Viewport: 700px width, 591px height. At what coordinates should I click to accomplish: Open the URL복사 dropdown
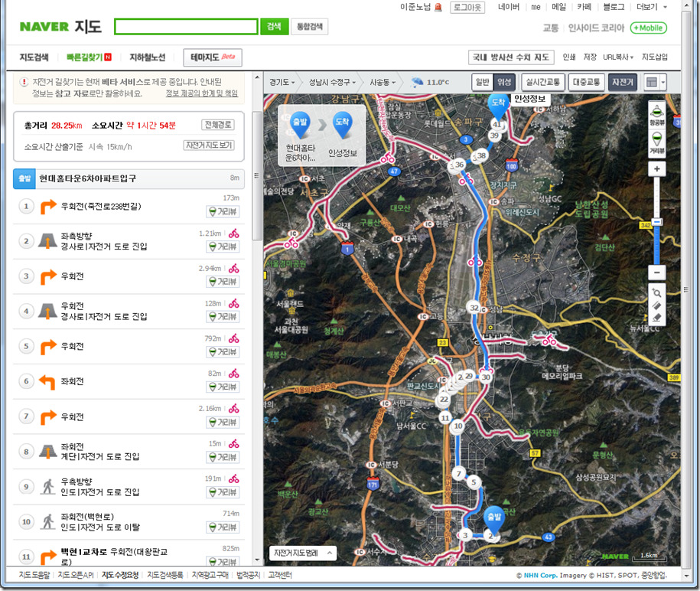(618, 57)
